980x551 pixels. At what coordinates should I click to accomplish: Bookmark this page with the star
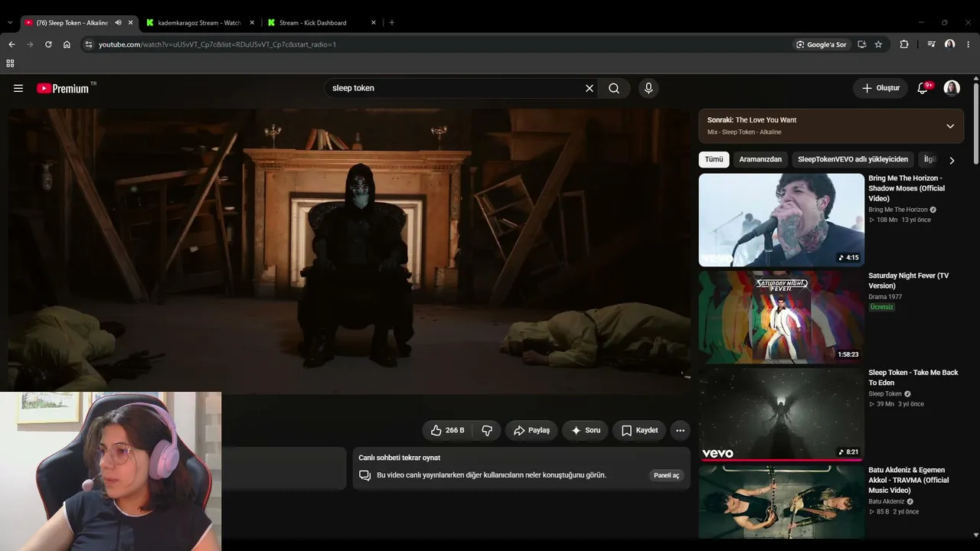pyautogui.click(x=878, y=44)
